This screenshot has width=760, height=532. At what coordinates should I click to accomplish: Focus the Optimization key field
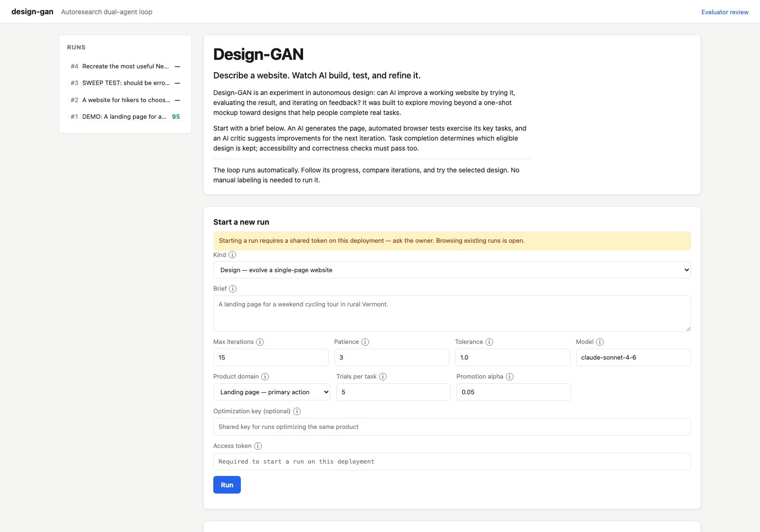click(452, 427)
